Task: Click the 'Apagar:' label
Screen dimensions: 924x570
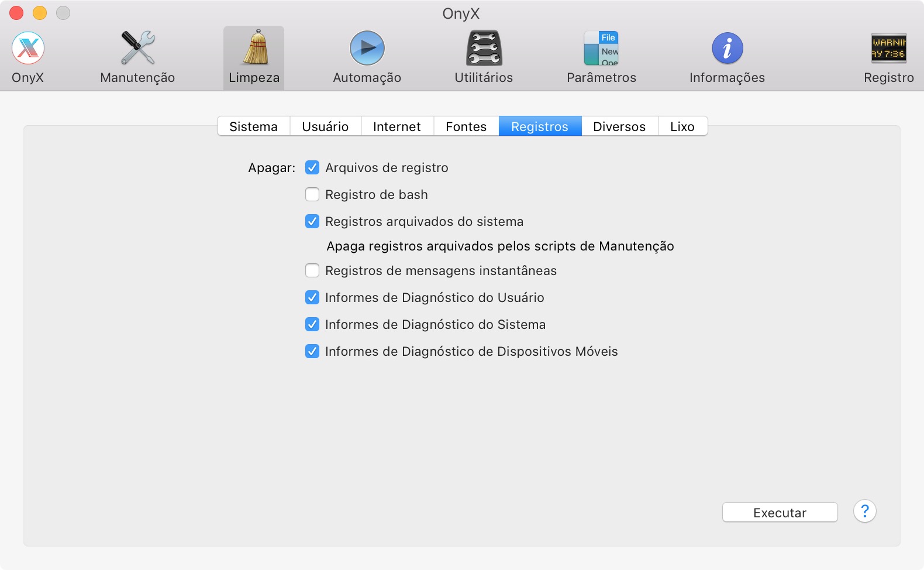Action: [272, 168]
